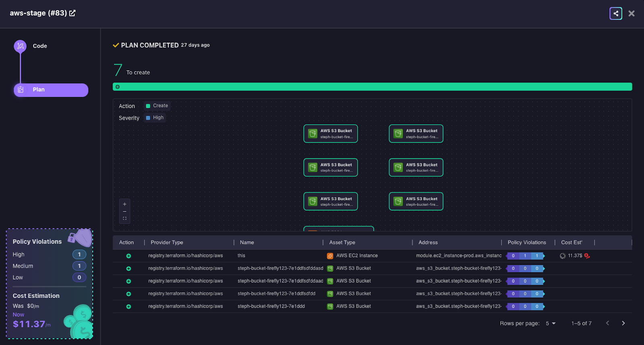This screenshot has width=644, height=345.
Task: Open the Plan step
Action: click(x=51, y=90)
